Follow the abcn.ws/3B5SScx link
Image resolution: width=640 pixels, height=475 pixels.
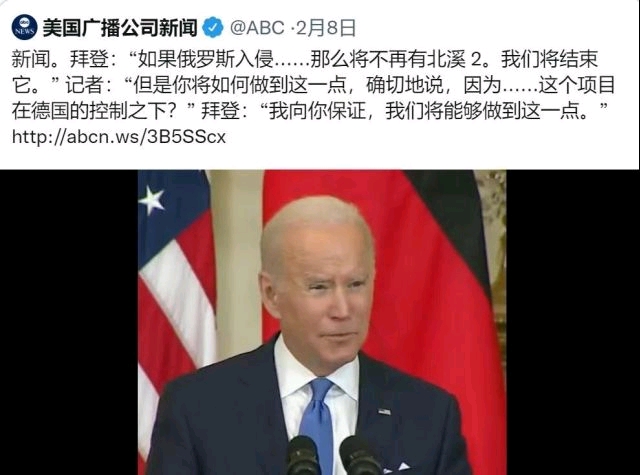pos(119,137)
